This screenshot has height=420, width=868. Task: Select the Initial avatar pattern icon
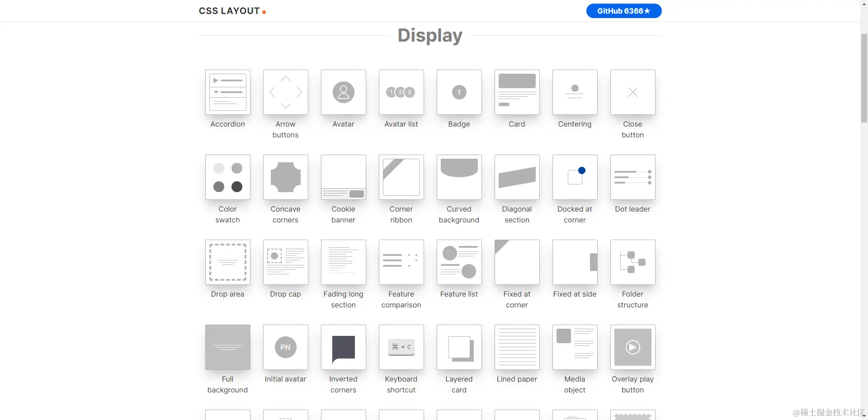click(x=286, y=347)
